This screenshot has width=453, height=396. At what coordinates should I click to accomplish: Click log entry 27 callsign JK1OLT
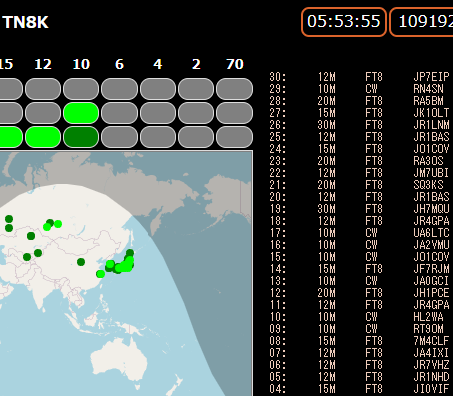coord(431,113)
